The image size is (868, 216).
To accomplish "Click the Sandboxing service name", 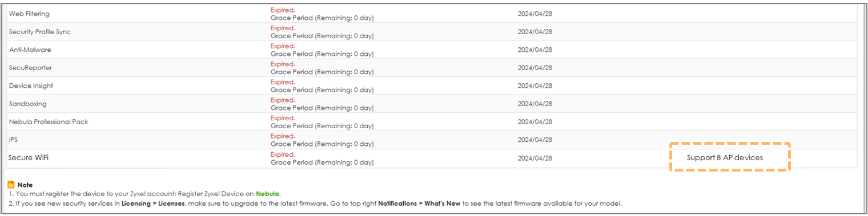I will (x=28, y=104).
